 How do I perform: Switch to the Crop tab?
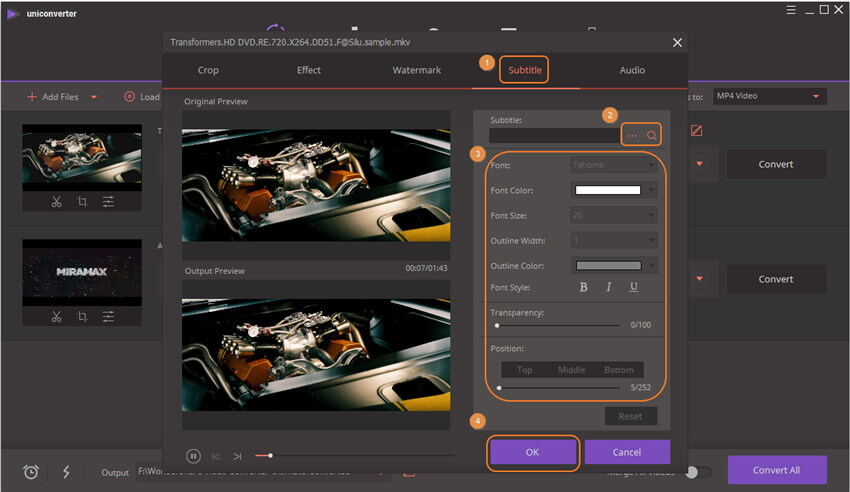(x=208, y=70)
